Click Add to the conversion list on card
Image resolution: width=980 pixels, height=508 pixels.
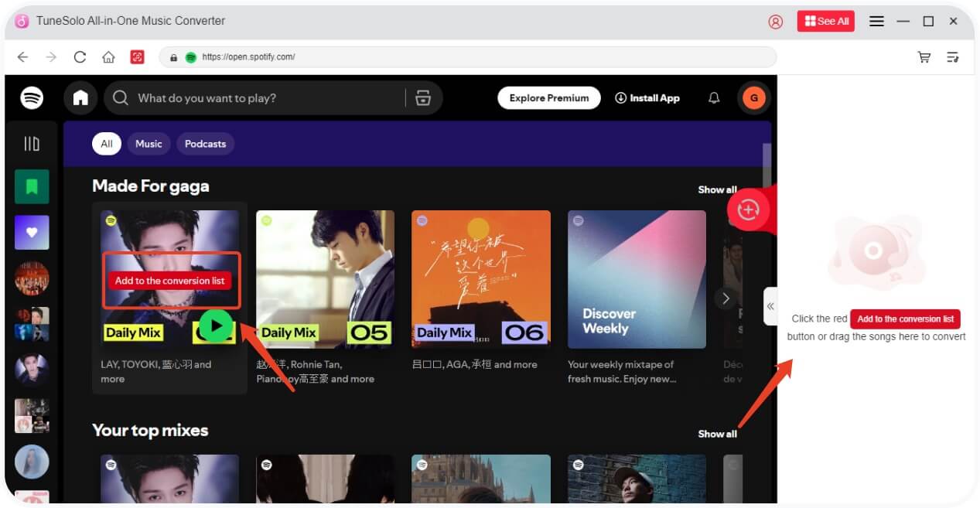[170, 281]
